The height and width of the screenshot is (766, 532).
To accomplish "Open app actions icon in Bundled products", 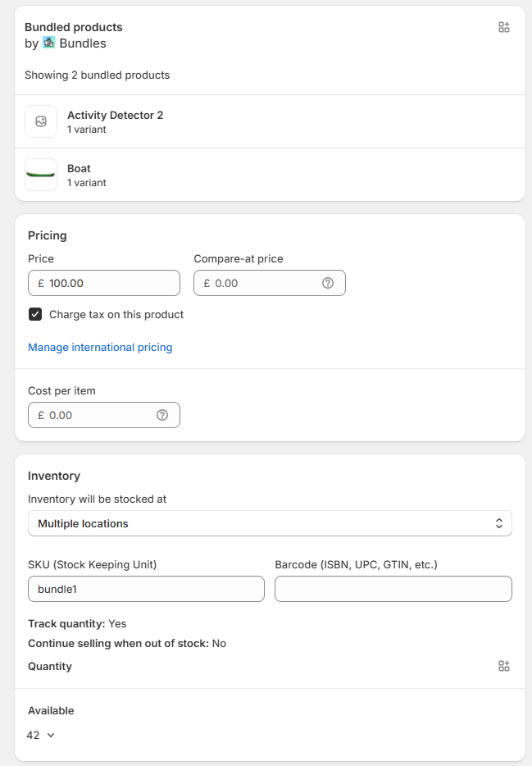I will tap(503, 27).
